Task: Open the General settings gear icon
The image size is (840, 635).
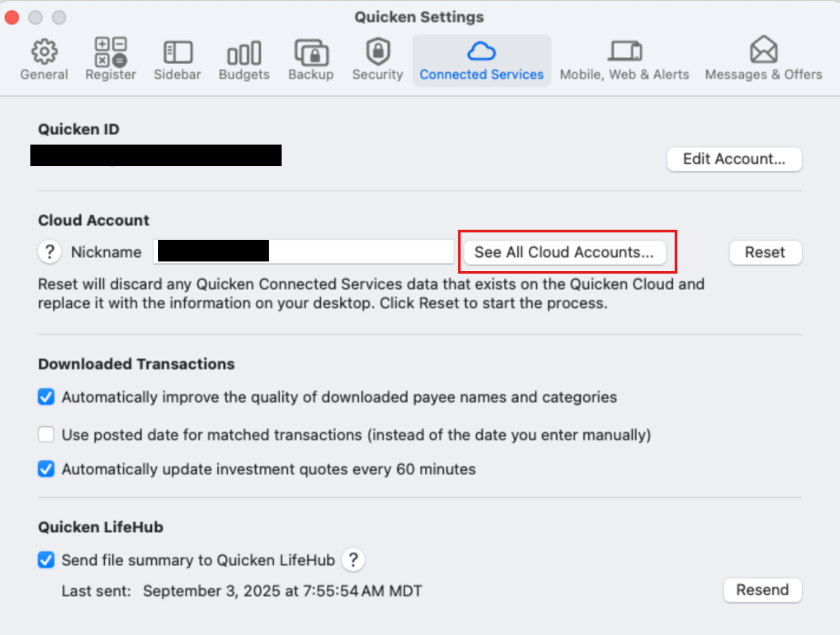Action: (x=44, y=52)
